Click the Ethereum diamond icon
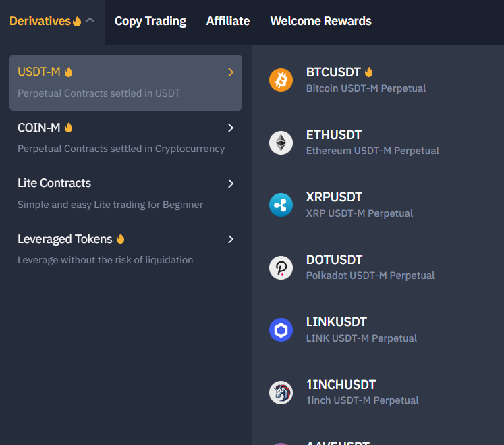Viewport: 504px width, 445px height. [281, 142]
